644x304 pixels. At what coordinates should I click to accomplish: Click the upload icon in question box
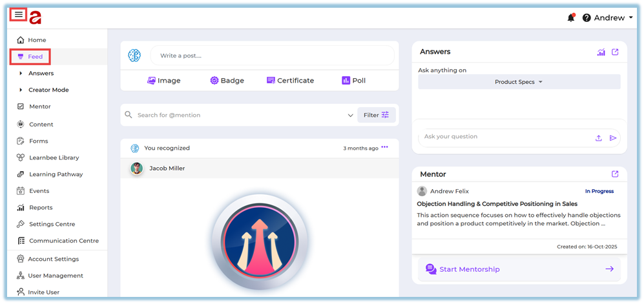[599, 137]
